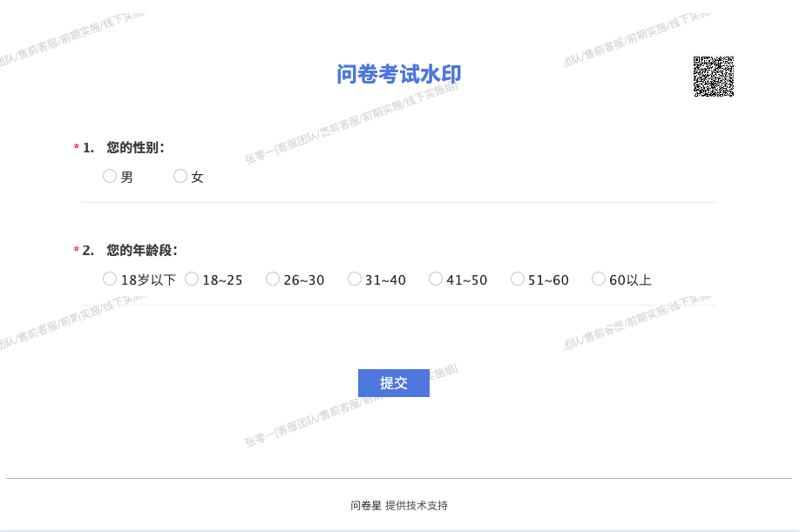Choose the 41~50 age option
Image resolution: width=800 pixels, height=532 pixels.
[x=436, y=279]
